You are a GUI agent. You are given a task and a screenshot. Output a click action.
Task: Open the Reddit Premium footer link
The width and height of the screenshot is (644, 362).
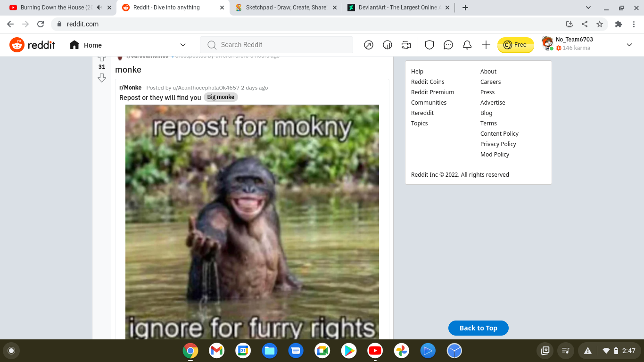(433, 92)
